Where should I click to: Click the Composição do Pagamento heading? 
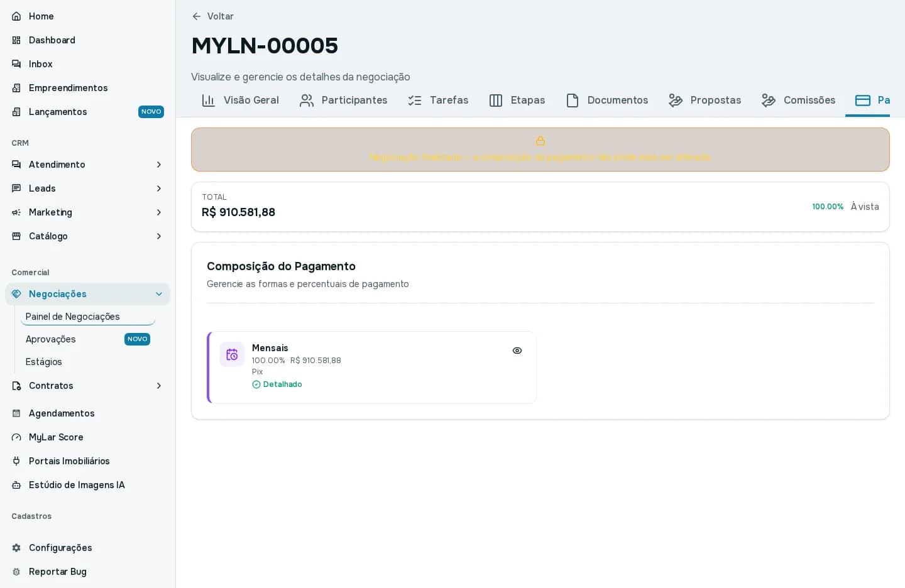281,266
